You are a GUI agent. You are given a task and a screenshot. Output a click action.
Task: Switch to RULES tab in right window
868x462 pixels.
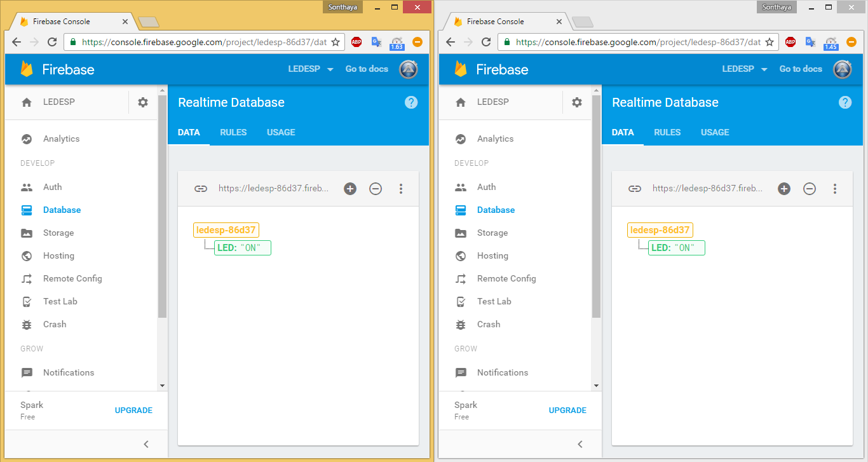(x=667, y=132)
